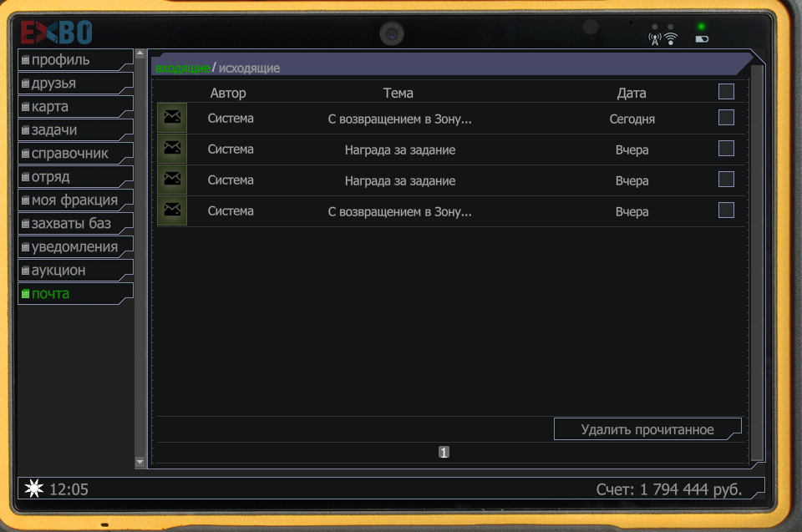Check the box for today's message
Viewport: 802px width, 532px height.
tap(726, 118)
